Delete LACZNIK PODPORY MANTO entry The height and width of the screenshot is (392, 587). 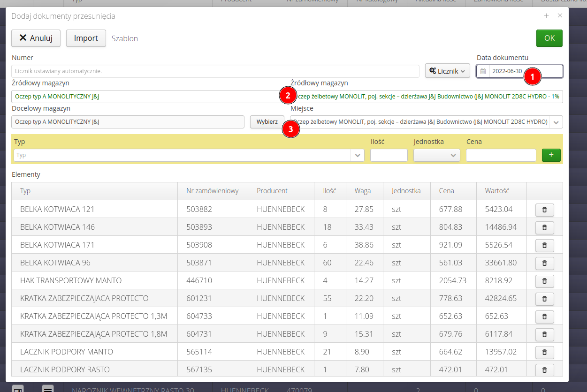[x=544, y=352]
